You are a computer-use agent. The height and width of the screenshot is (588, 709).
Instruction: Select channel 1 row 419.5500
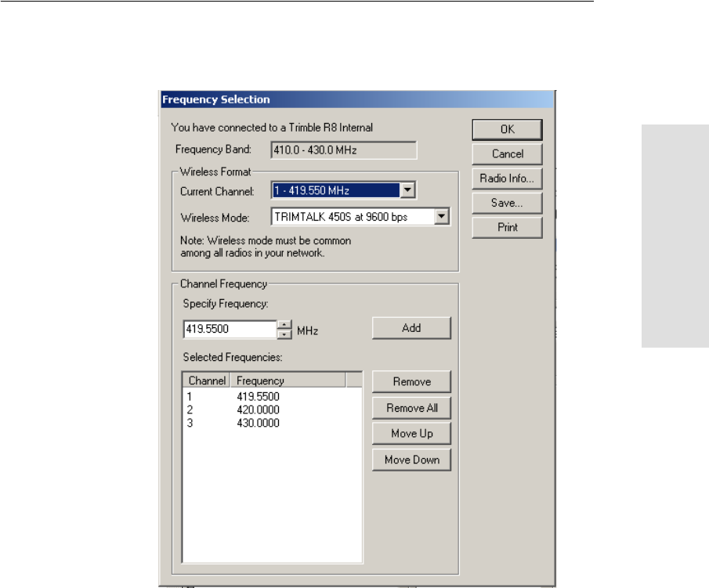[x=272, y=397]
